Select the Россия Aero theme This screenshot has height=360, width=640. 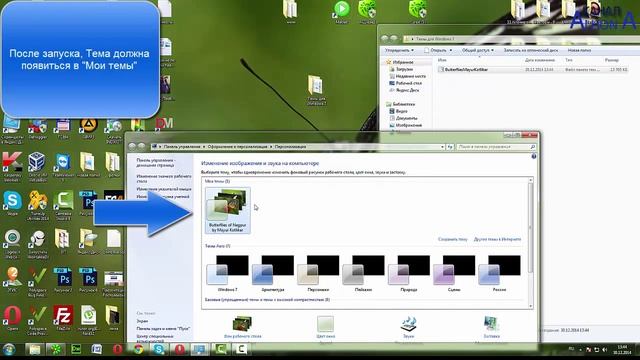coord(499,273)
